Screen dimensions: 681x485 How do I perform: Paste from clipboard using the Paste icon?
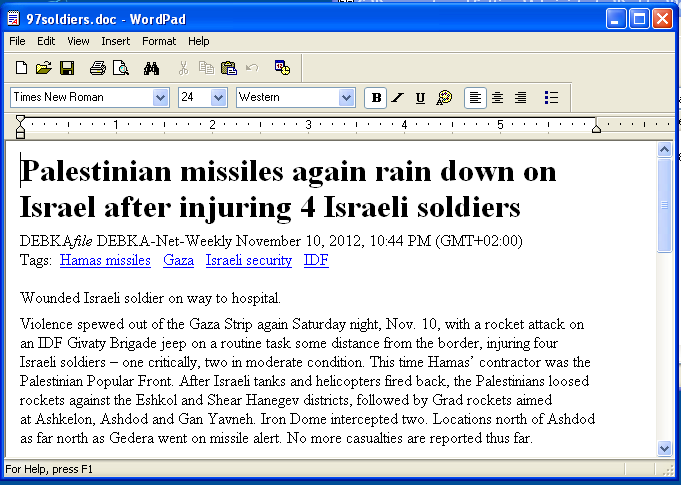(229, 68)
